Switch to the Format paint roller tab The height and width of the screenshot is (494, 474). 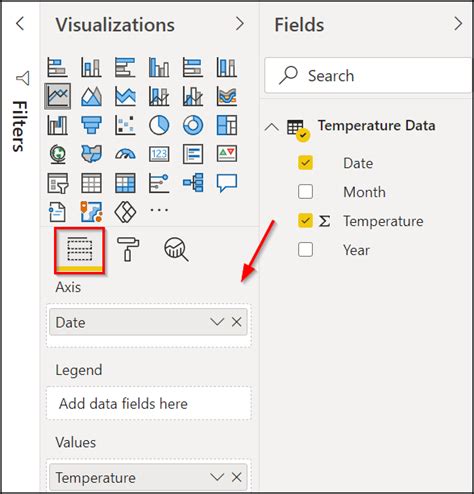pyautogui.click(x=128, y=249)
